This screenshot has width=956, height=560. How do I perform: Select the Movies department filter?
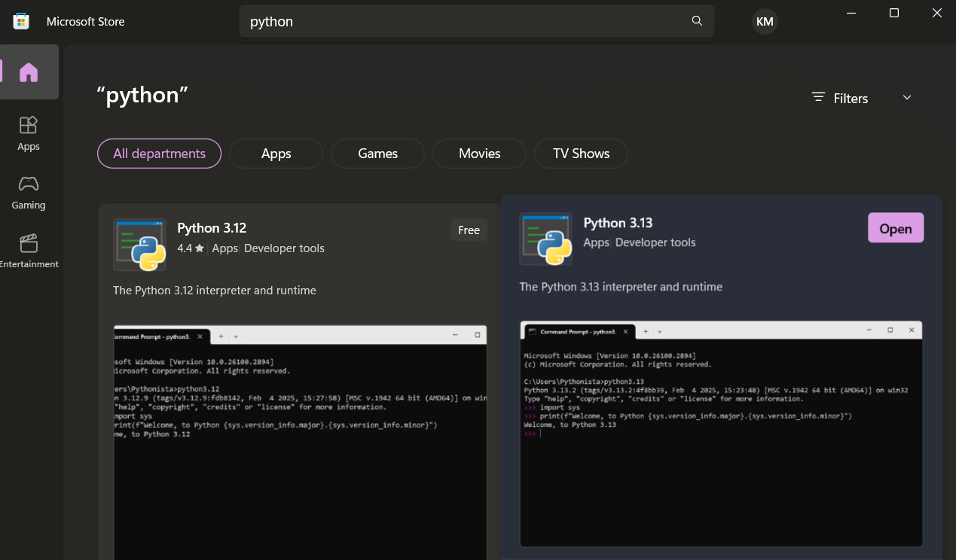coord(479,154)
